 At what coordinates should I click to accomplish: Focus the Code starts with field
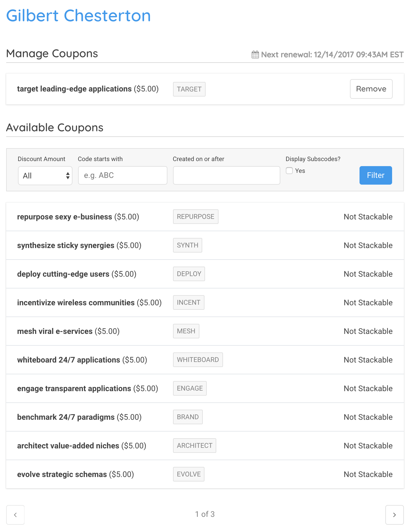[x=123, y=175]
